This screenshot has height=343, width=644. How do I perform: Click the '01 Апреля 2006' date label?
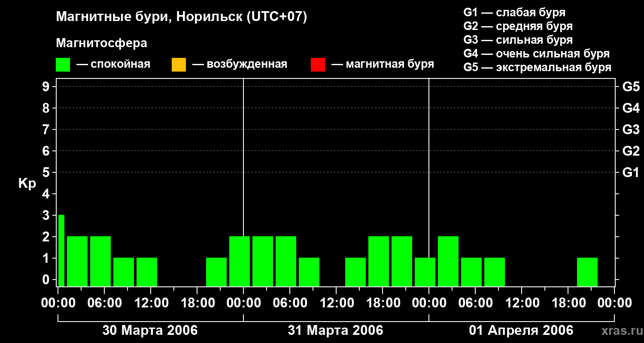tap(521, 331)
